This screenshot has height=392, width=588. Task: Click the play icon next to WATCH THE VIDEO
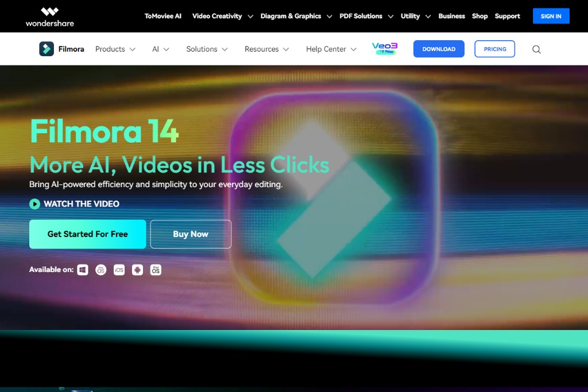click(33, 204)
